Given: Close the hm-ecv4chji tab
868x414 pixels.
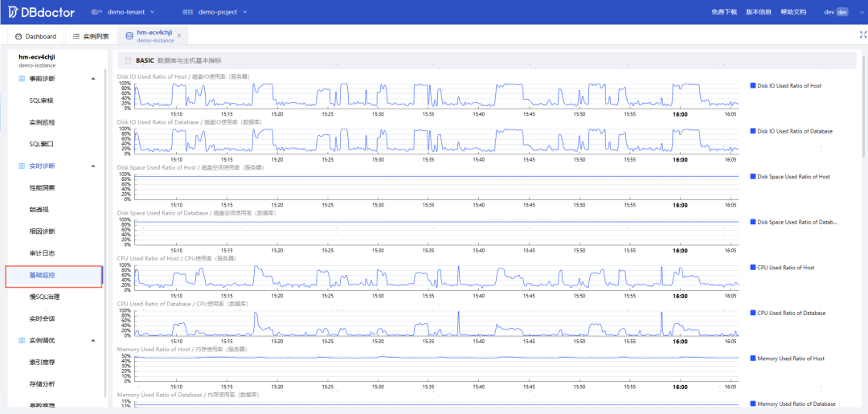Looking at the screenshot, I should (x=178, y=35).
